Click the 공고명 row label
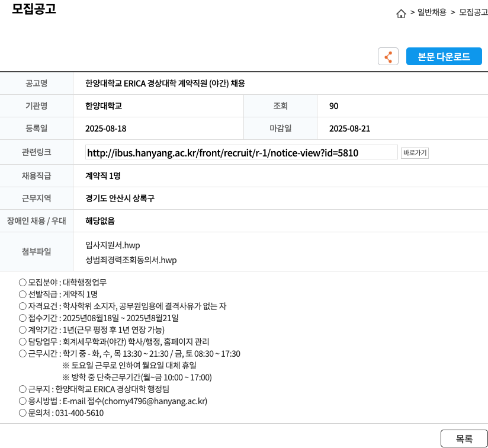Image resolution: width=488 pixels, height=448 pixels. (x=36, y=84)
